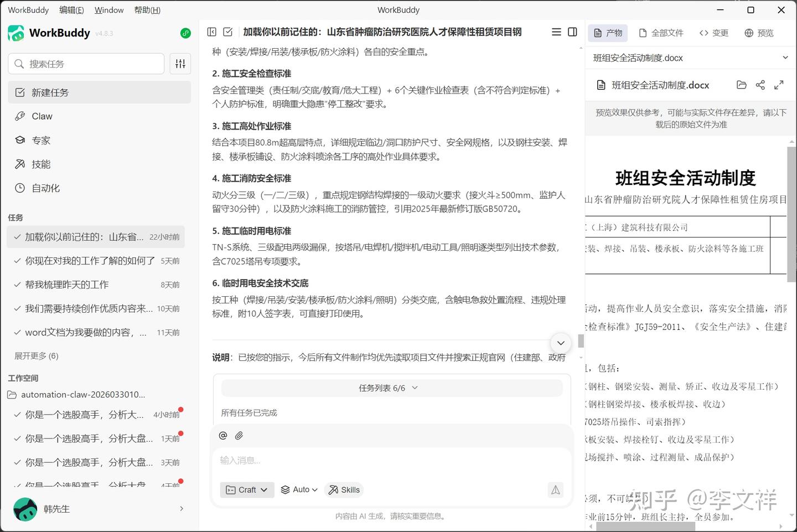The image size is (797, 532).
Task: Click scroll-to-bottom chevron button in chat
Action: [561, 343]
